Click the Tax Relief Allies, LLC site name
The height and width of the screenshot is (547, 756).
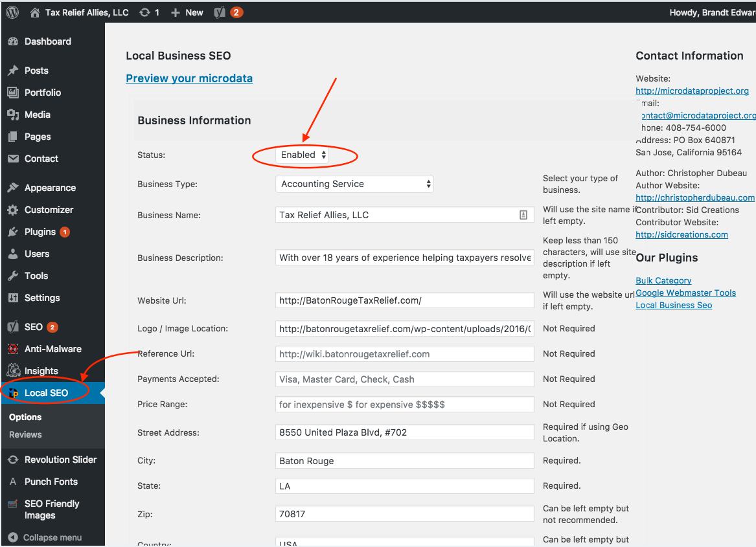click(x=87, y=12)
